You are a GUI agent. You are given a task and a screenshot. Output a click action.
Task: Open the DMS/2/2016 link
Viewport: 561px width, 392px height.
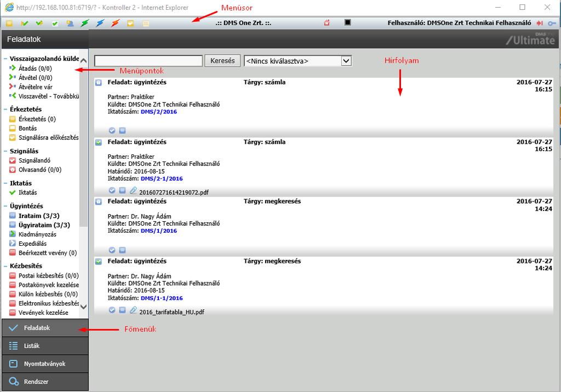tap(159, 112)
